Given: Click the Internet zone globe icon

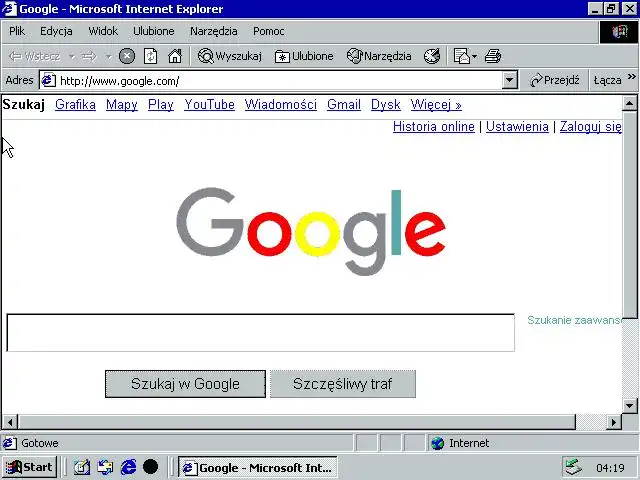Looking at the screenshot, I should coord(438,443).
